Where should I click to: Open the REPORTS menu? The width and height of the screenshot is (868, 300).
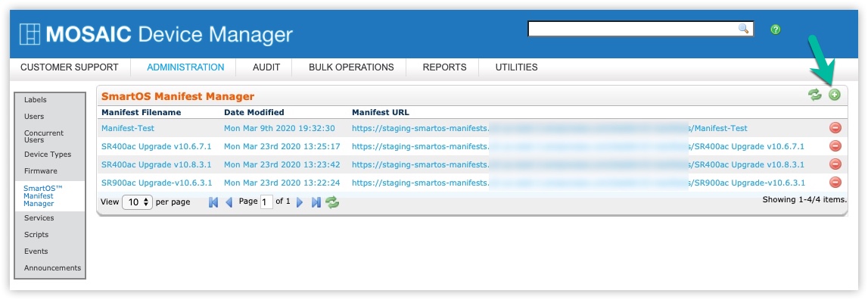click(444, 67)
